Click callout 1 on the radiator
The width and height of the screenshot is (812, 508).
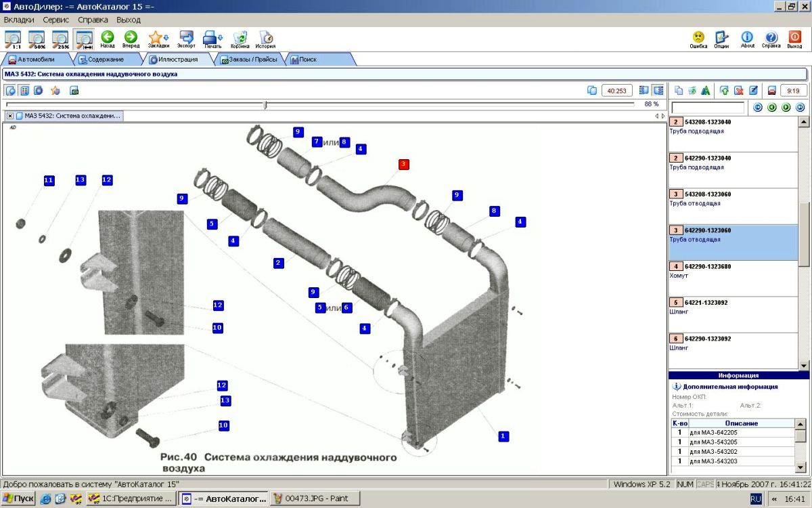click(503, 436)
